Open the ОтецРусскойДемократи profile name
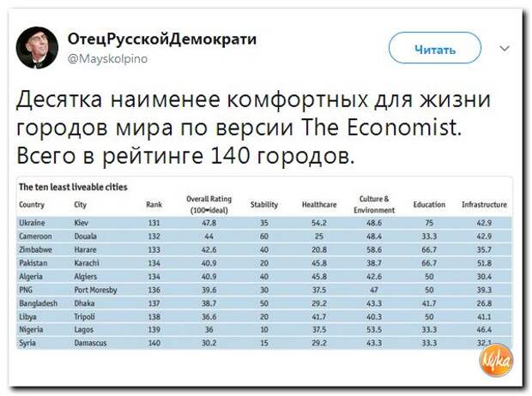 pyautogui.click(x=162, y=39)
